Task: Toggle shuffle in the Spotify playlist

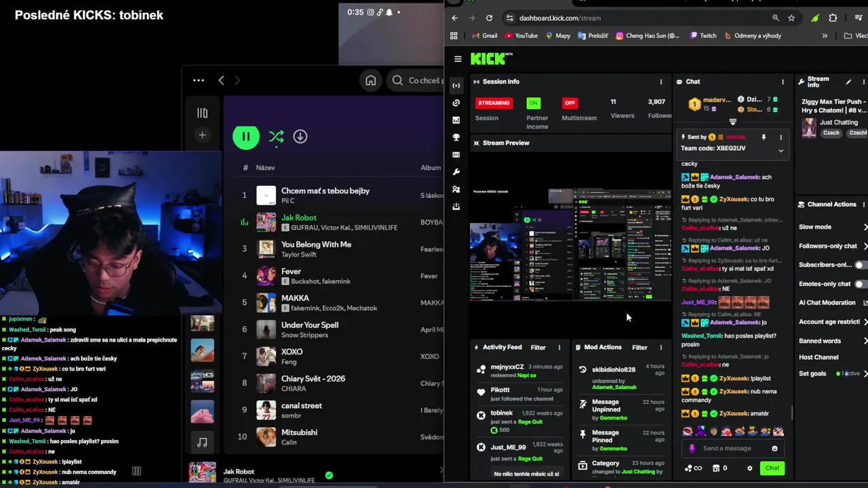Action: click(276, 137)
